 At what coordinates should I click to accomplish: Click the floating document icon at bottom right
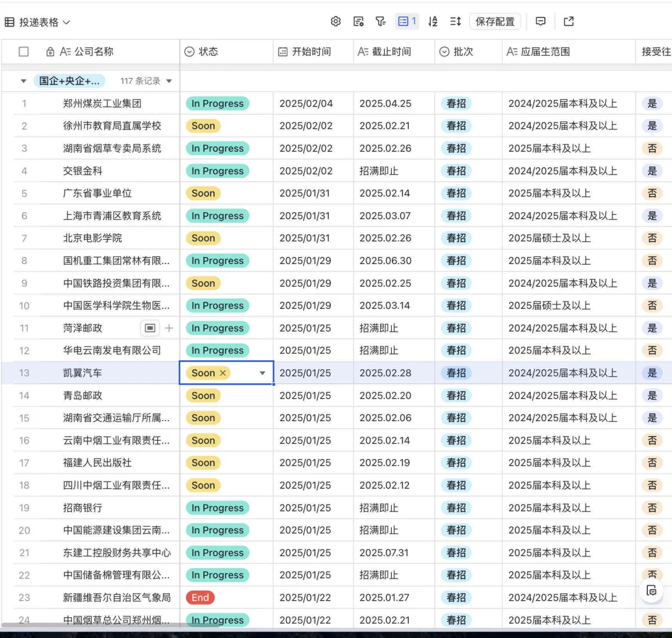click(651, 590)
